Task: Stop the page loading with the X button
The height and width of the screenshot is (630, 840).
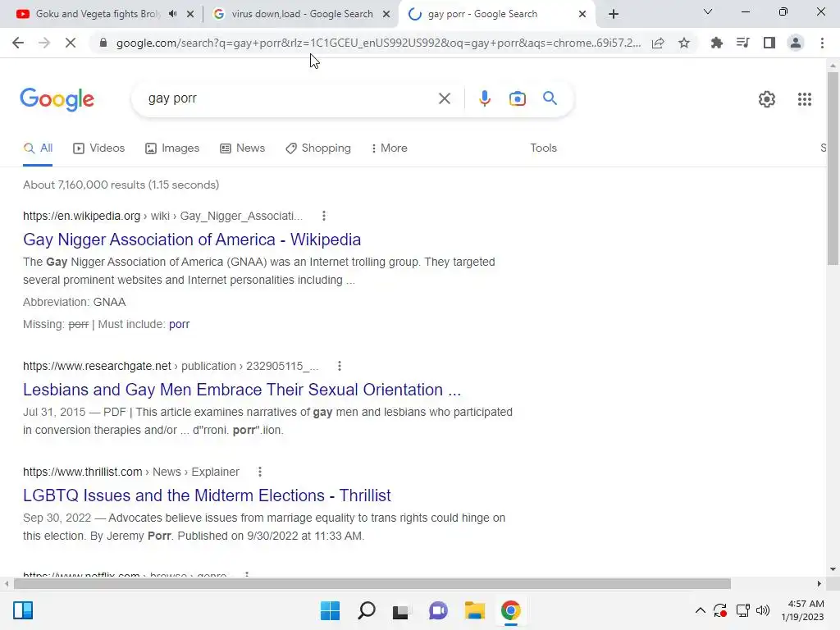Action: tap(71, 43)
